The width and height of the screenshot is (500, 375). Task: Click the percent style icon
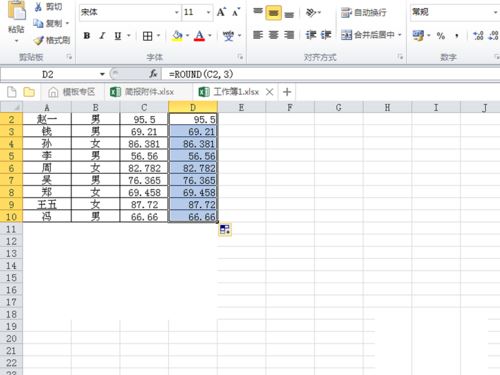441,36
